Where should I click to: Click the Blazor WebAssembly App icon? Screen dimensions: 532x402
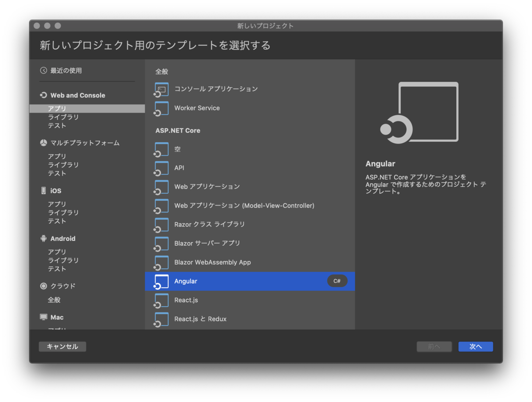161,263
